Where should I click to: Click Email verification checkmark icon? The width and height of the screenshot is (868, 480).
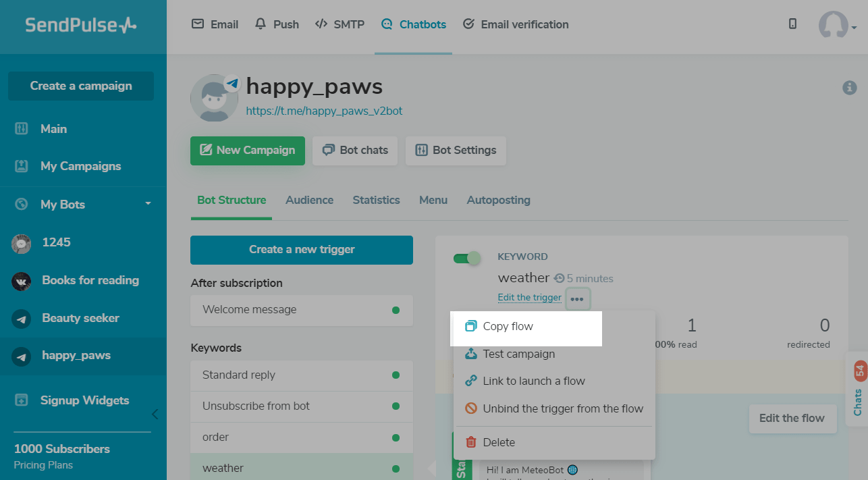coord(468,24)
